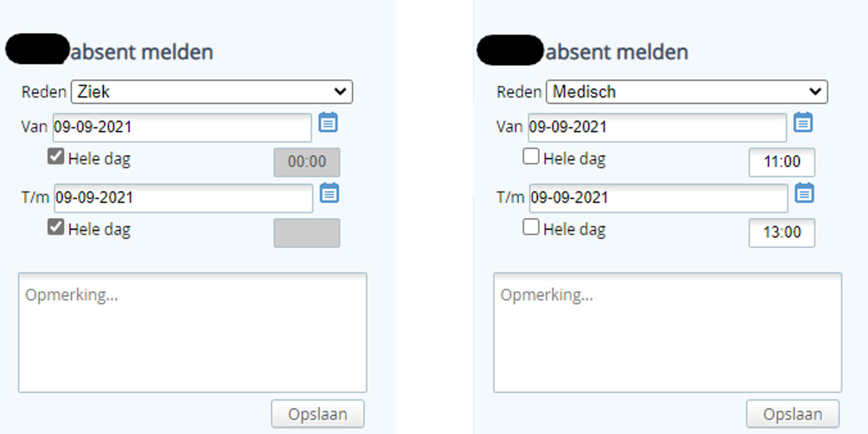Open calendar picker for Van date in Medisch form
Screen dimensions: 868x434
click(803, 123)
